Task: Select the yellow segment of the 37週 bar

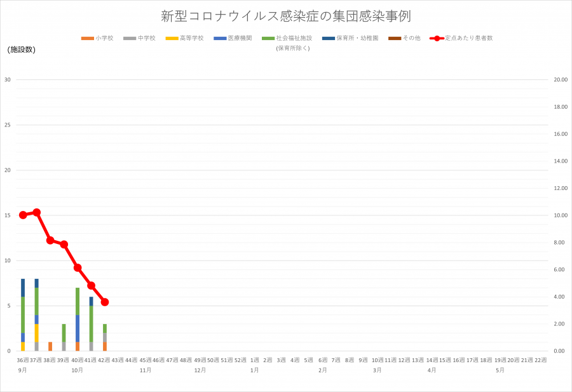Action: point(37,333)
